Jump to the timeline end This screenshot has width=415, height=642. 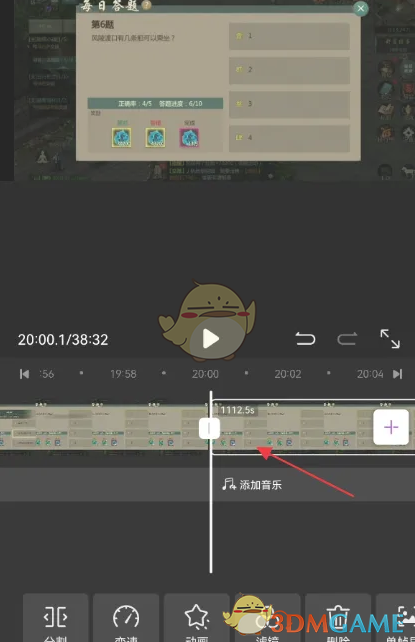(x=397, y=374)
